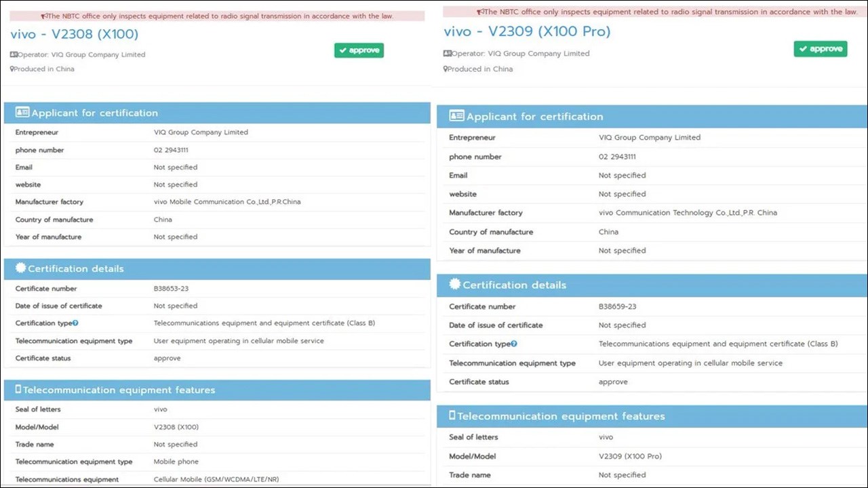Click the approve button for vivo V2309 (X100 Pro)
This screenshot has height=488, width=868.
821,49
